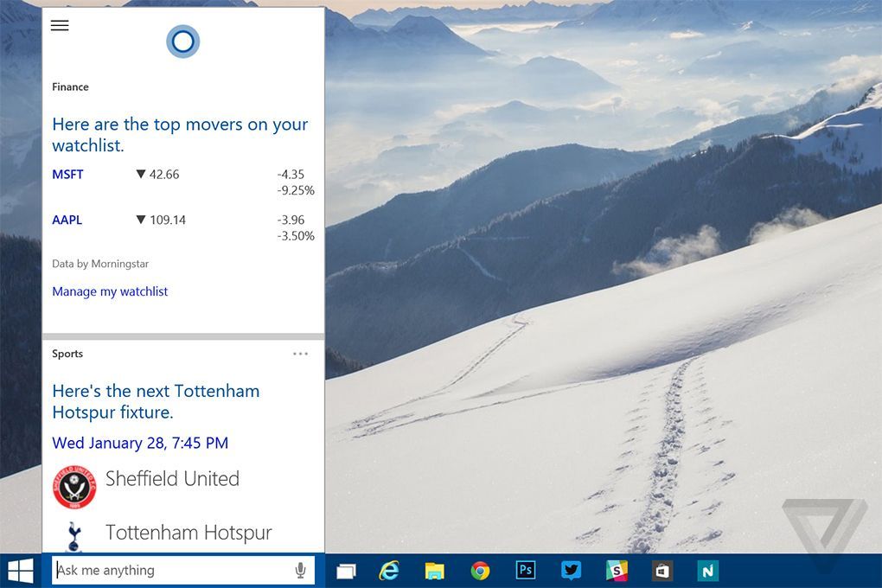Launch Internet Explorer from the taskbar
The height and width of the screenshot is (588, 882).
[390, 571]
